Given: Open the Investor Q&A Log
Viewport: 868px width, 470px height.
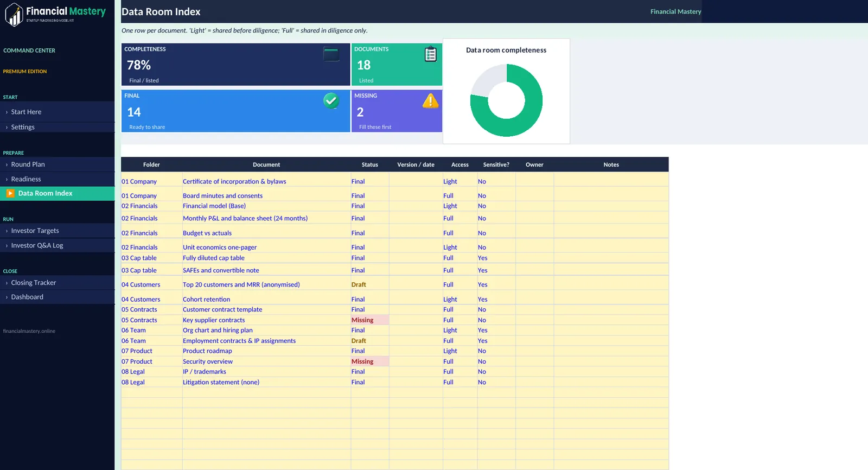Looking at the screenshot, I should point(58,245).
